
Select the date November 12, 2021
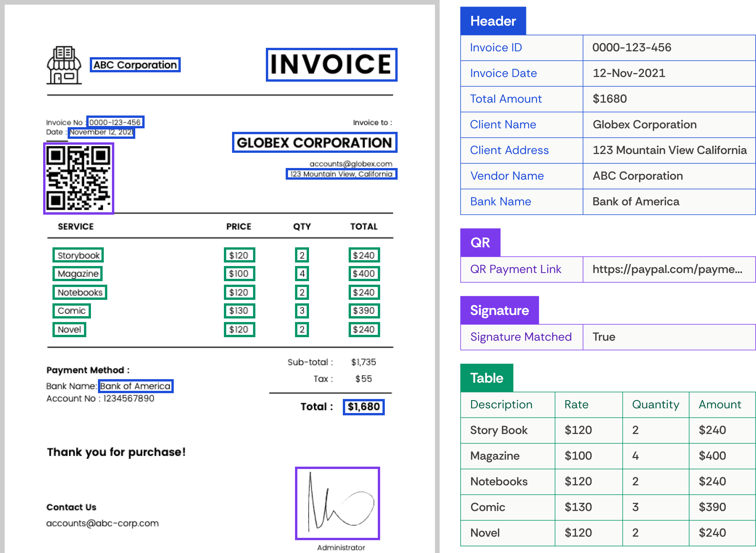(101, 132)
